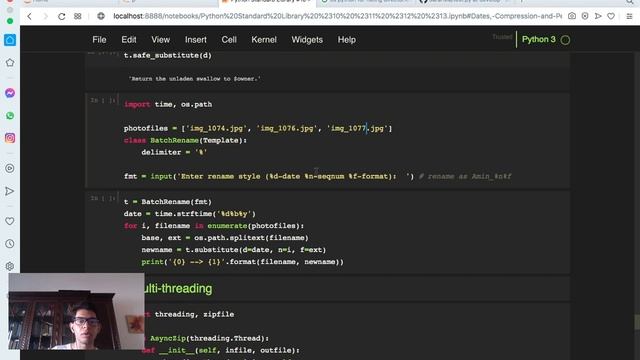
Task: Open the Widgets menu
Action: (x=307, y=40)
